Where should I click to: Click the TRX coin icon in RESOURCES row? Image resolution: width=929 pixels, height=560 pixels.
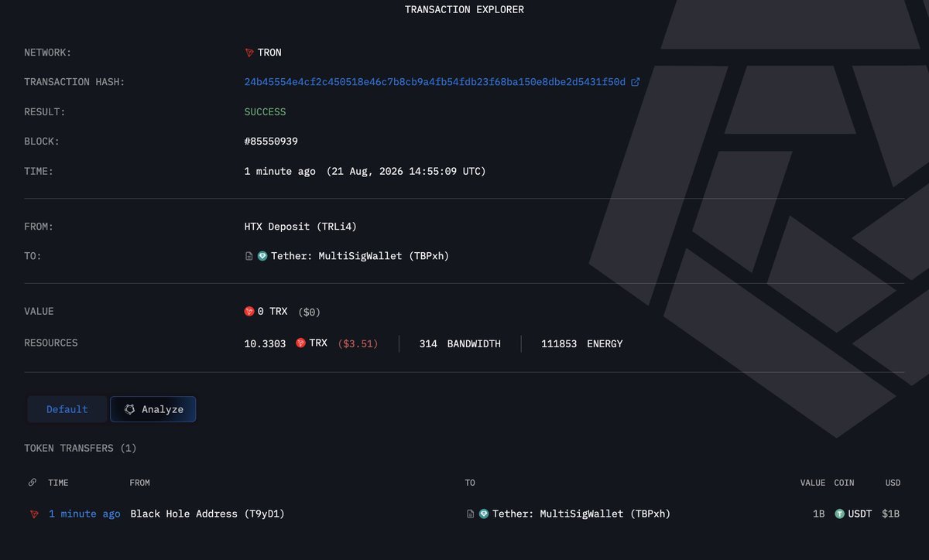(300, 343)
